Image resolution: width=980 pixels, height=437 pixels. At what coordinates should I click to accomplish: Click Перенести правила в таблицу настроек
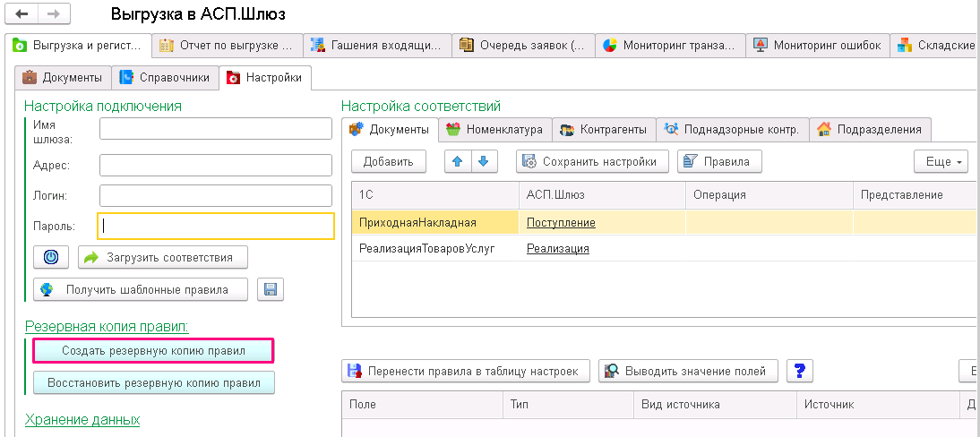(x=466, y=371)
